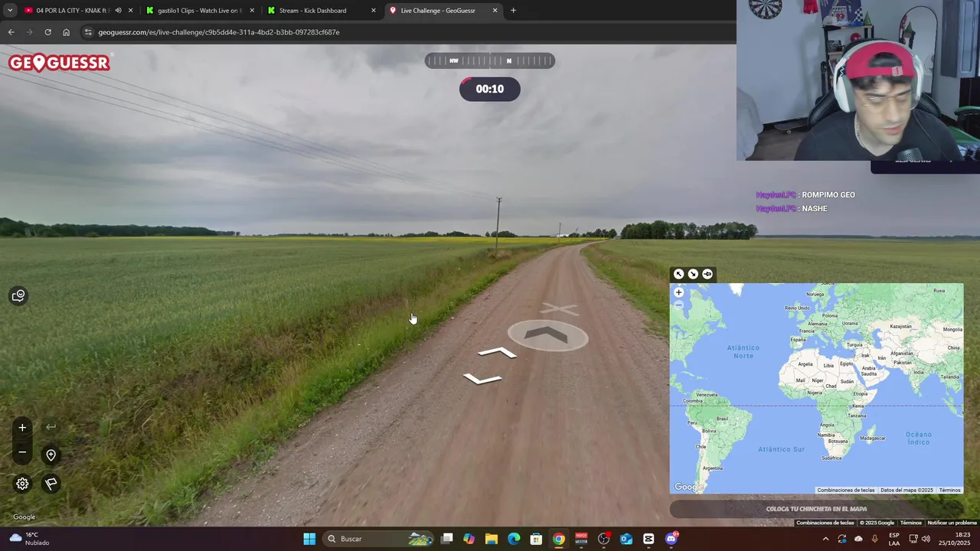Click the checkpoint flag icon
Viewport: 980px width, 551px height.
coord(51,484)
